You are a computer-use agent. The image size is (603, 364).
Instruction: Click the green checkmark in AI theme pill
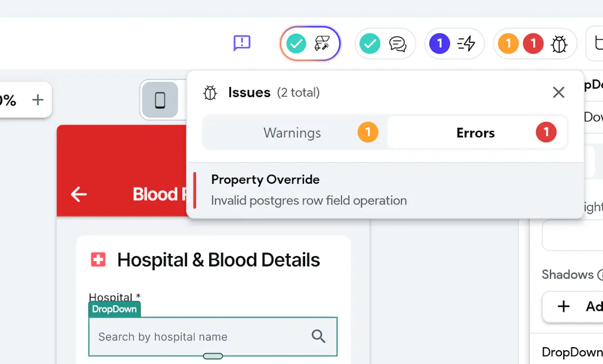pyautogui.click(x=296, y=43)
